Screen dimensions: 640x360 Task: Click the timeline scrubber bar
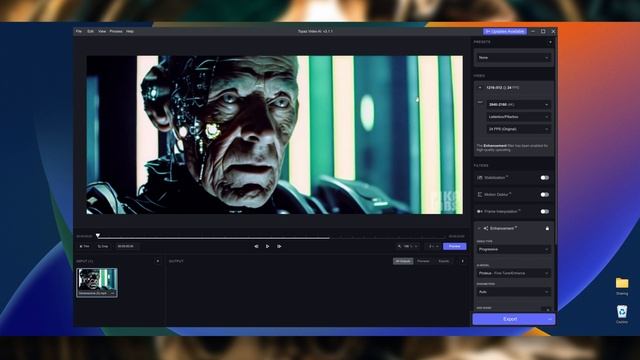(x=272, y=238)
